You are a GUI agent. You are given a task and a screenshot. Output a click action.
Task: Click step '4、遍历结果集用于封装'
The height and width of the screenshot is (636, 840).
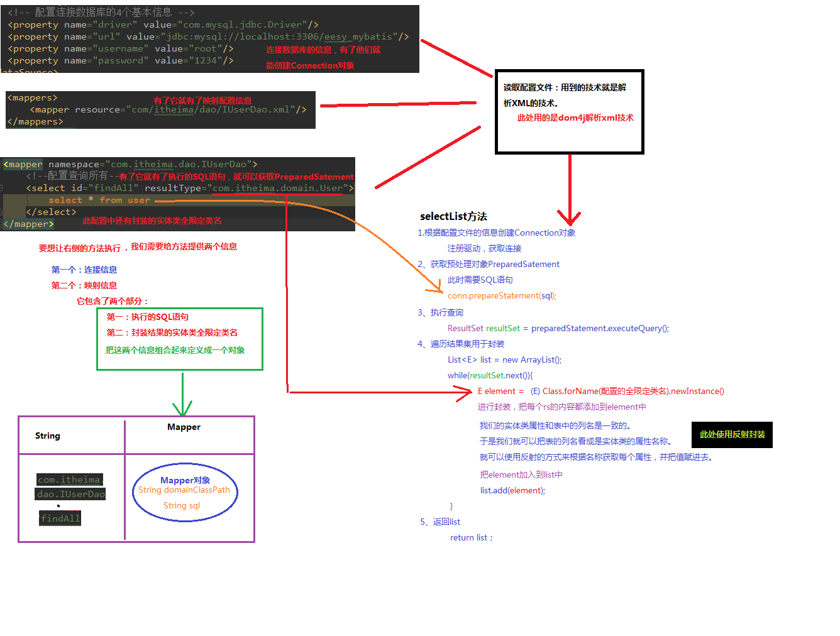[x=461, y=344]
